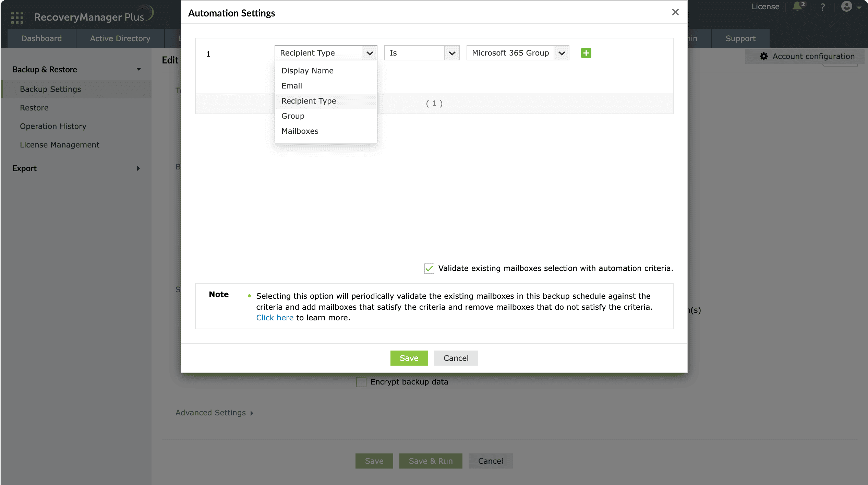Select Email option in dropdown list

[x=291, y=86]
